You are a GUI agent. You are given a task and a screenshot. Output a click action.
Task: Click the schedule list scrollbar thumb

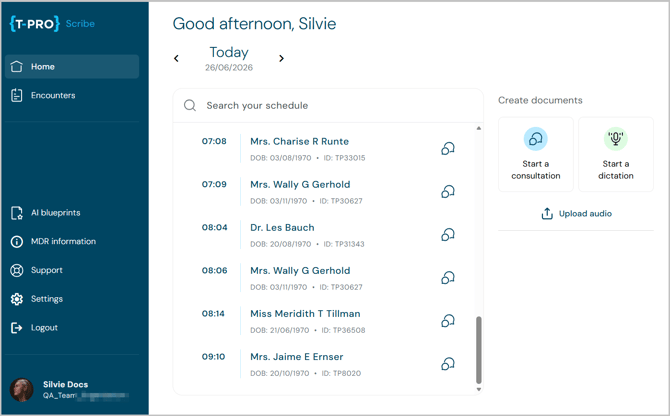[x=479, y=350]
